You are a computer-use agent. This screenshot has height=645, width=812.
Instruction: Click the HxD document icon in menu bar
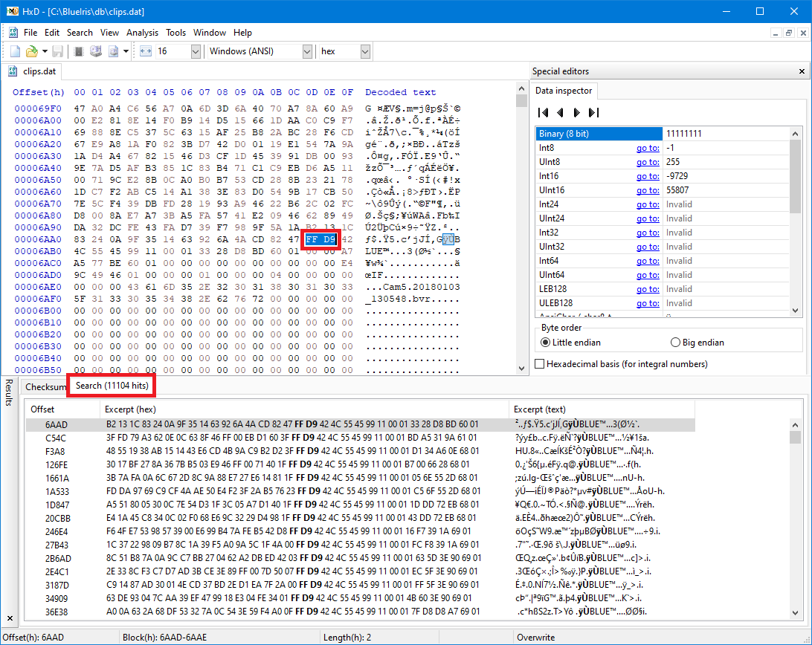(x=13, y=33)
